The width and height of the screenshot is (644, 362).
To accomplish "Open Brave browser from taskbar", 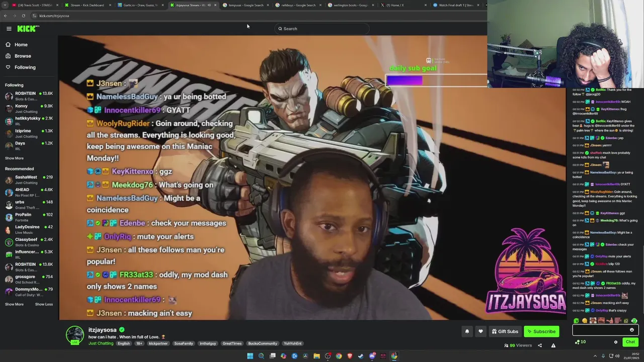I will point(350,356).
